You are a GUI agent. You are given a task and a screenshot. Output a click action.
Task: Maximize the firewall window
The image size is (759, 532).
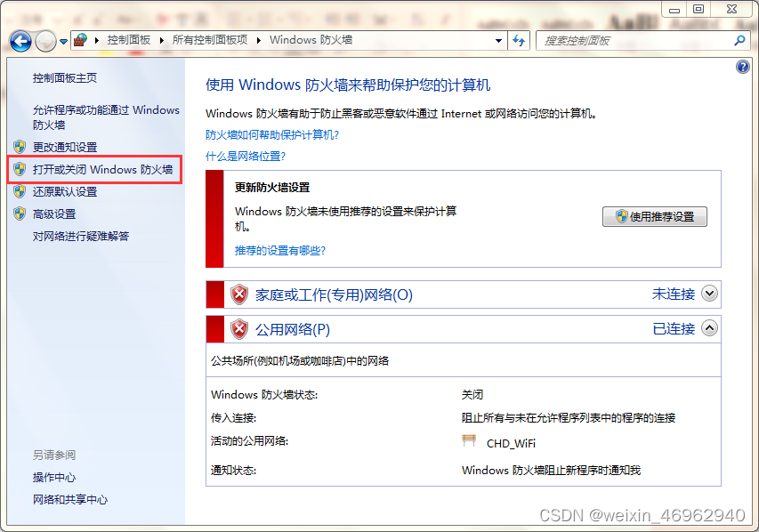click(x=698, y=9)
